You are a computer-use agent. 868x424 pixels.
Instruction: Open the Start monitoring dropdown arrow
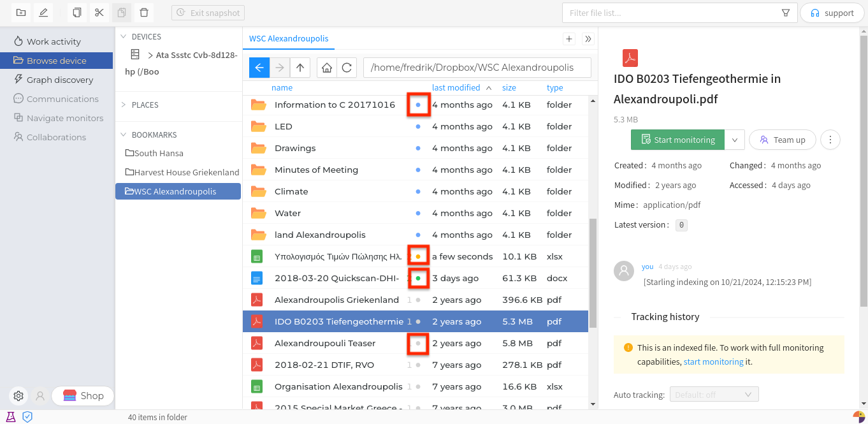(735, 140)
